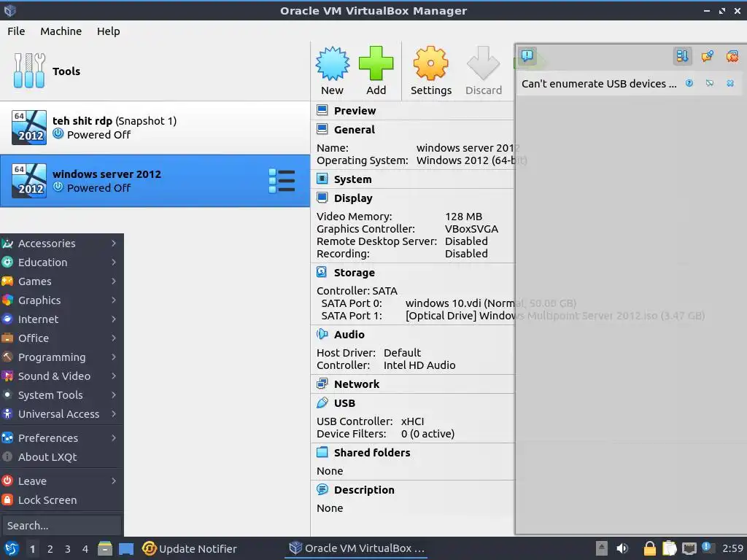Click the lock icon in system tray
The height and width of the screenshot is (560, 747).
(649, 548)
